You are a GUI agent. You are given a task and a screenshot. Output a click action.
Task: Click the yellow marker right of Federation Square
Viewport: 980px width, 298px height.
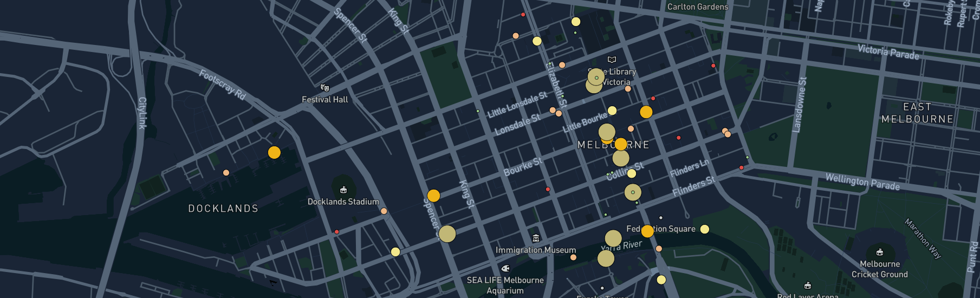click(x=705, y=229)
